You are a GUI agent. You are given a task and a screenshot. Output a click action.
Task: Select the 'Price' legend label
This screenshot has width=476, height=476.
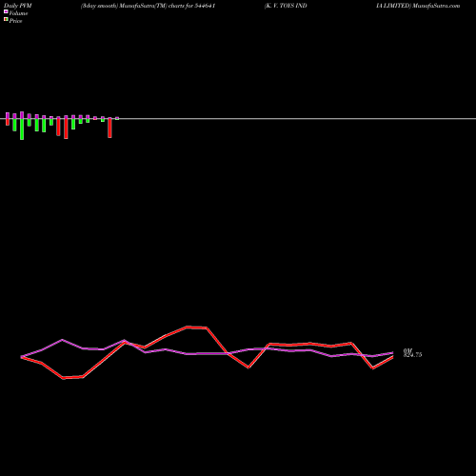coord(15,21)
